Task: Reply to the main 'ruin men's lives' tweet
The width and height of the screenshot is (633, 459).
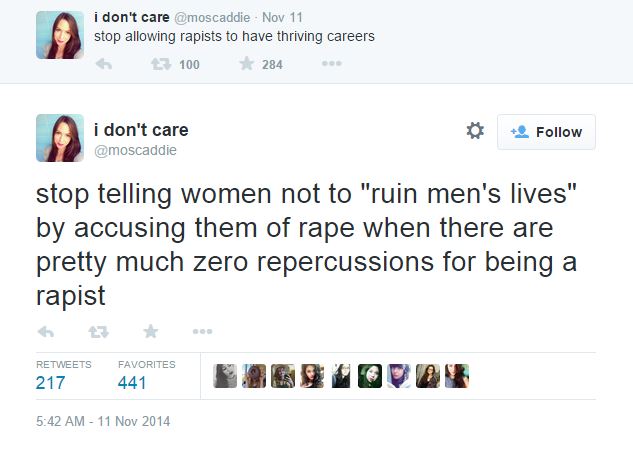Action: (x=46, y=332)
